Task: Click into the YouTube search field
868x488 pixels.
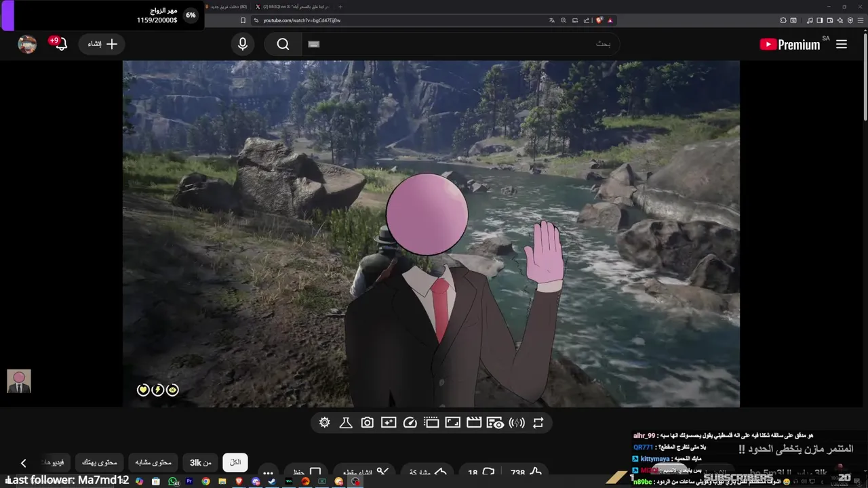Action: coord(460,44)
